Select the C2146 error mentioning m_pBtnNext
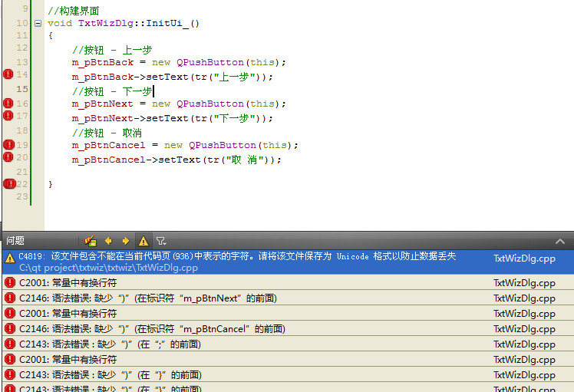Image resolution: width=574 pixels, height=392 pixels. (x=153, y=298)
